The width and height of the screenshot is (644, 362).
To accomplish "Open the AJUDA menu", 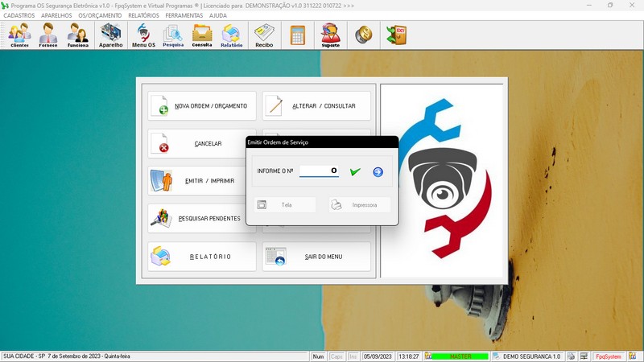I will (x=217, y=15).
